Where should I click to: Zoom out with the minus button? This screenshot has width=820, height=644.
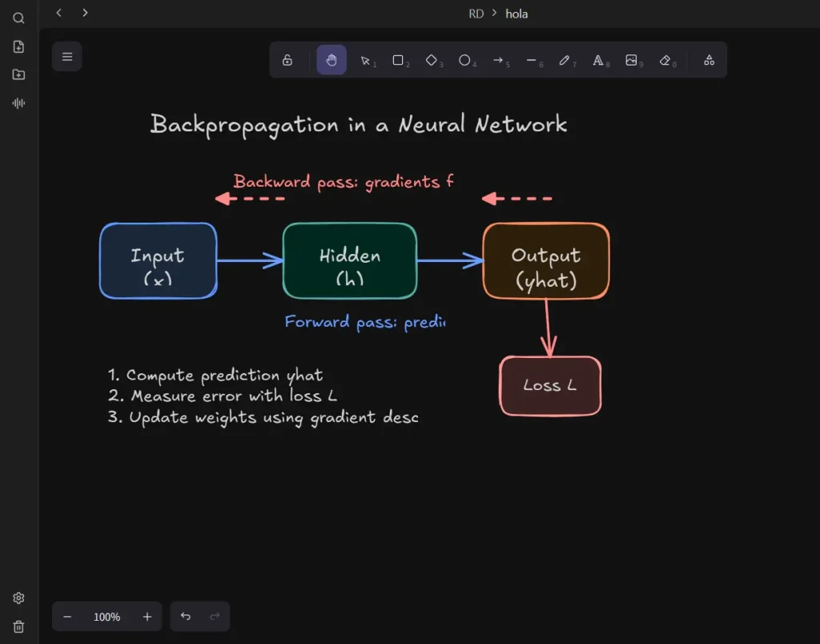(68, 617)
